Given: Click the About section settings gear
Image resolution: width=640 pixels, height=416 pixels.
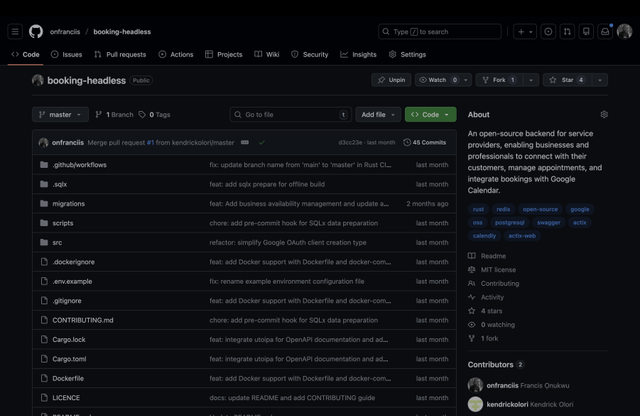Looking at the screenshot, I should point(604,115).
